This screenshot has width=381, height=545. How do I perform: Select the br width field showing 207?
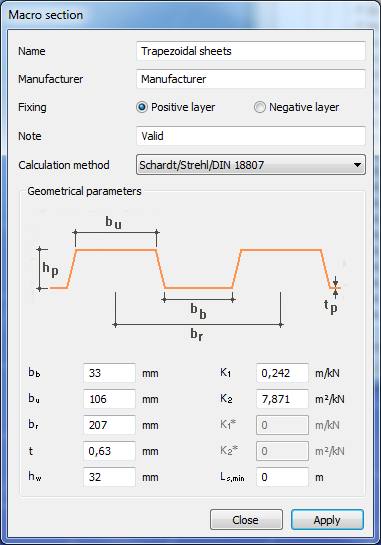coord(109,425)
